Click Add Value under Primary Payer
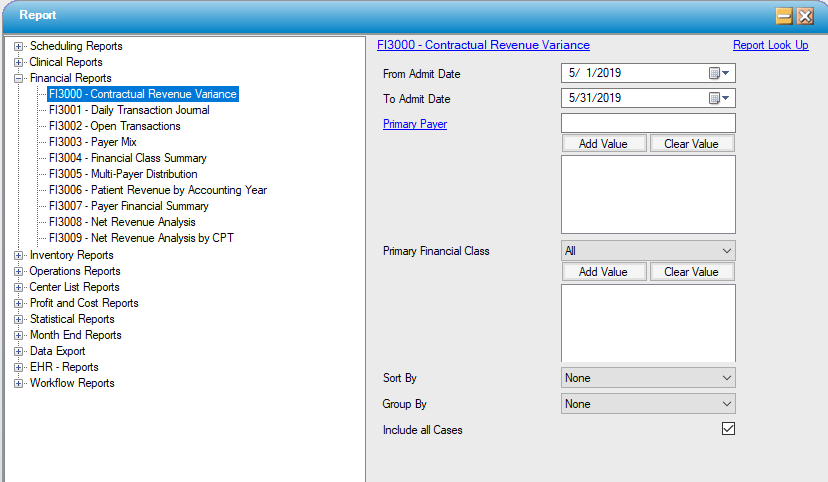This screenshot has height=482, width=828. [x=604, y=144]
